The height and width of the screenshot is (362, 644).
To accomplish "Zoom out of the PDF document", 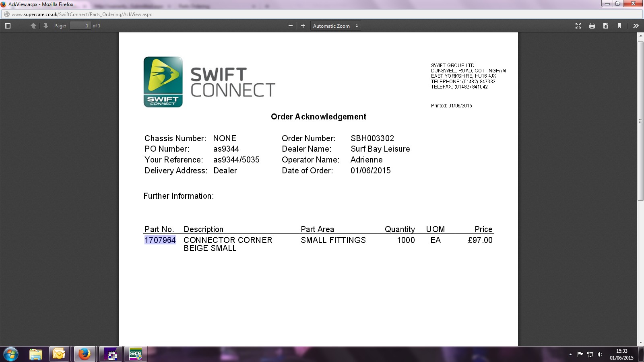I will [291, 26].
